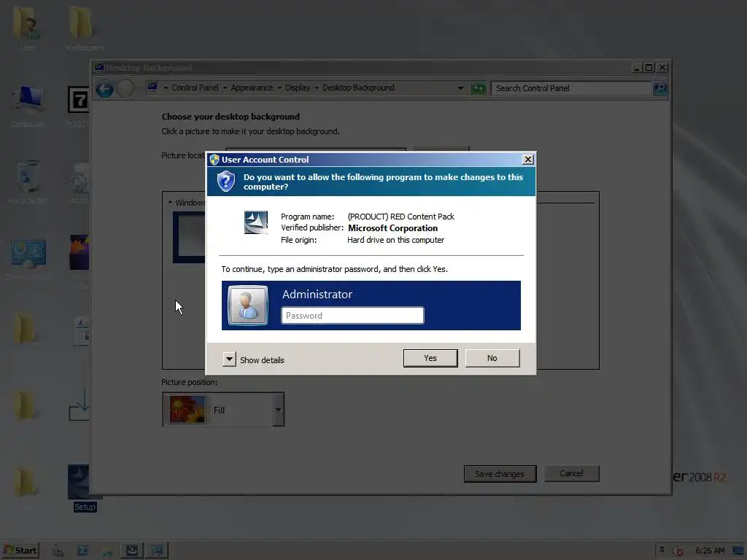Open the address bar history dropdown arrow
This screenshot has width=747, height=560.
(x=460, y=88)
